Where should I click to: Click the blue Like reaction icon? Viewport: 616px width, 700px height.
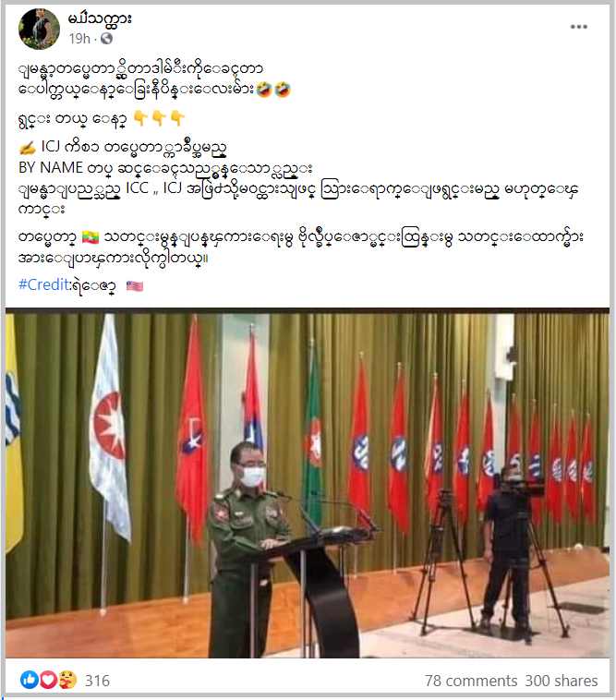(30, 681)
